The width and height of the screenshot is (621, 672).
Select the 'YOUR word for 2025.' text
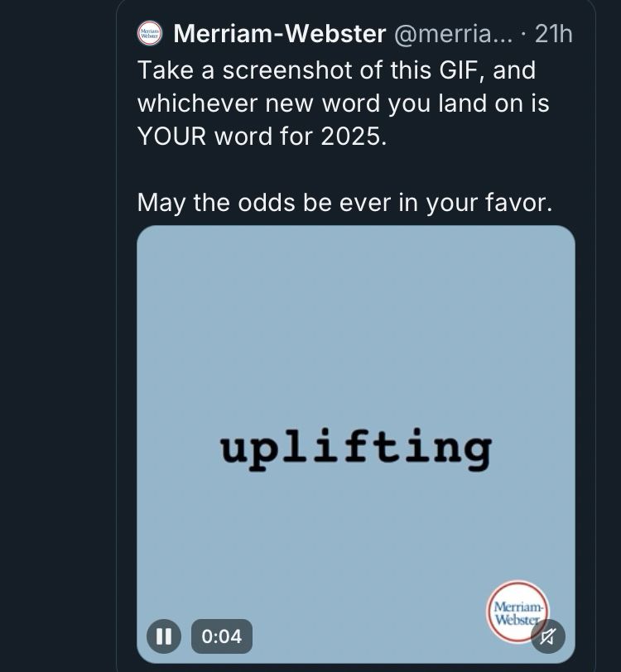pos(262,137)
